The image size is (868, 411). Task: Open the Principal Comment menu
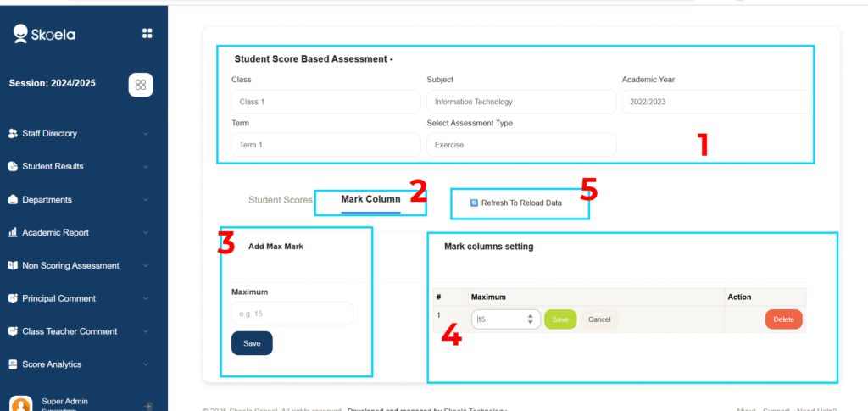[58, 298]
